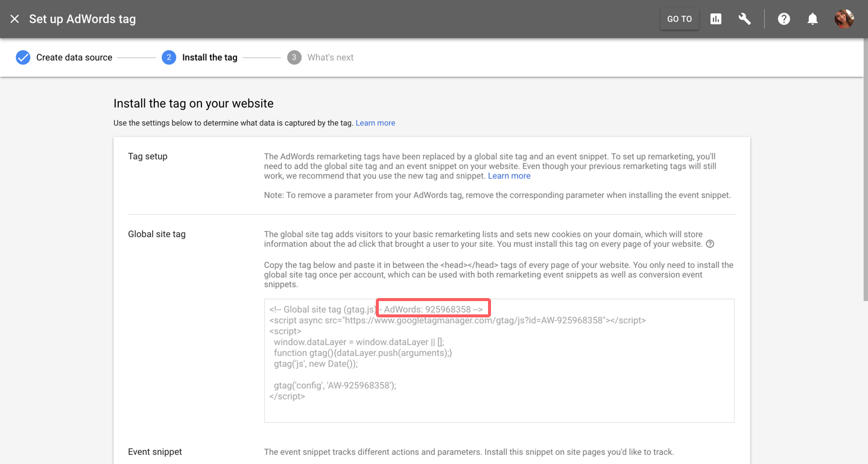Click the function gtag() definition line

coord(363,353)
